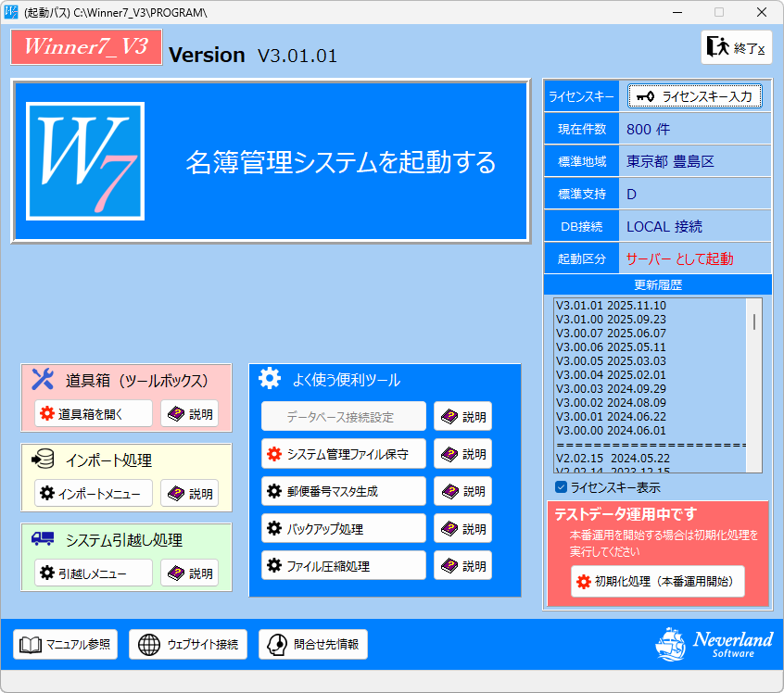Select V2.02.15 2024.05.22 history entry
The width and height of the screenshot is (784, 693).
(x=613, y=458)
